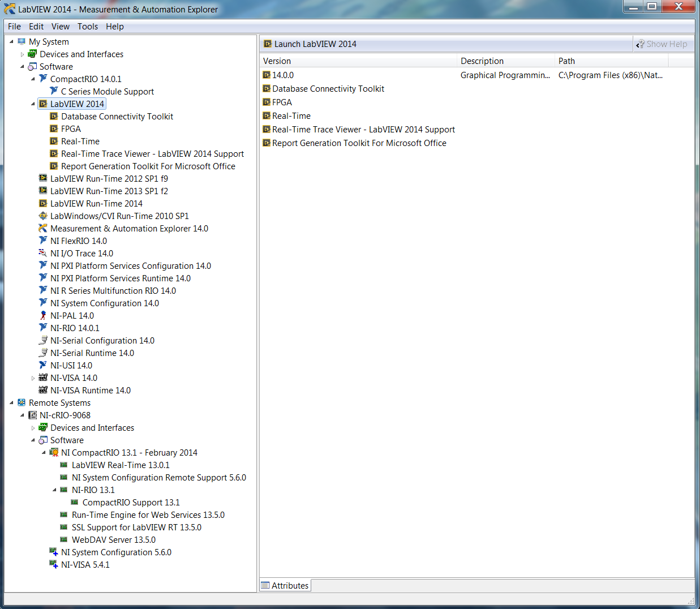Collapse the CompactRIO 14.0.1 node
This screenshot has width=700, height=609.
[x=33, y=79]
